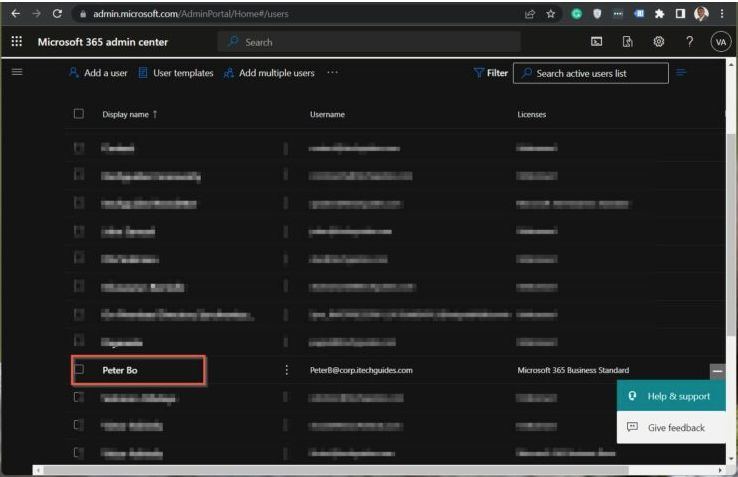Image resolution: width=738 pixels, height=477 pixels.
Task: Open the Settings gear
Action: click(x=658, y=42)
